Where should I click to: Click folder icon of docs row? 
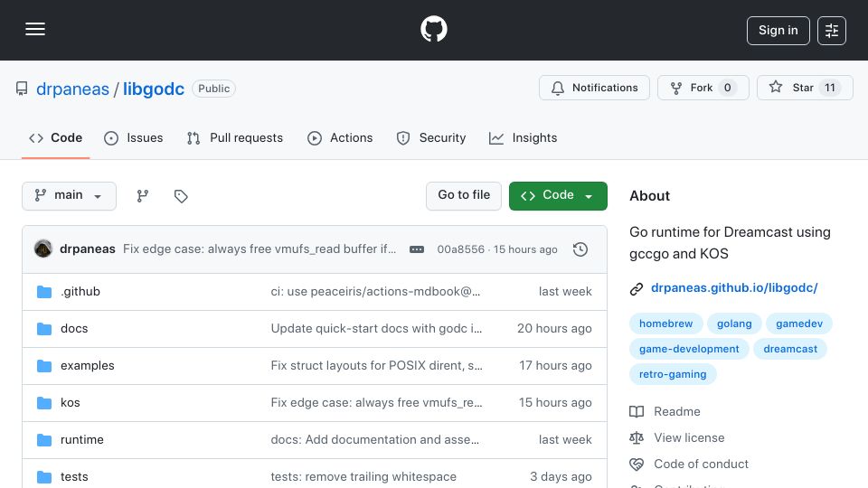point(44,329)
